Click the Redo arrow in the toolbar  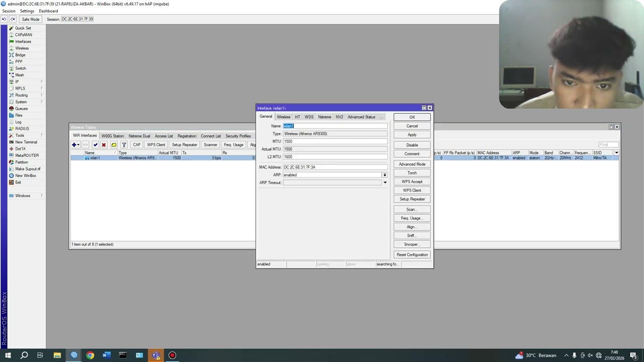pos(13,19)
